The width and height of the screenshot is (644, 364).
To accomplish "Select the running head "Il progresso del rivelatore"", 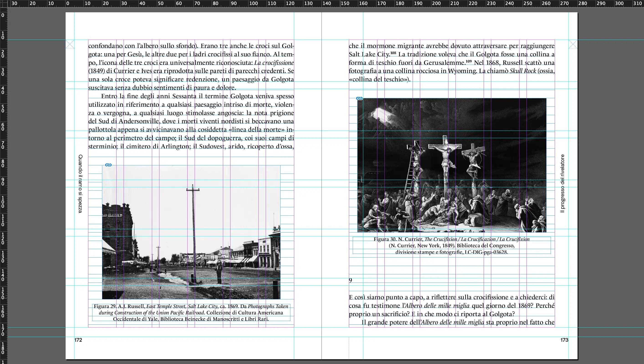I will click(x=562, y=184).
